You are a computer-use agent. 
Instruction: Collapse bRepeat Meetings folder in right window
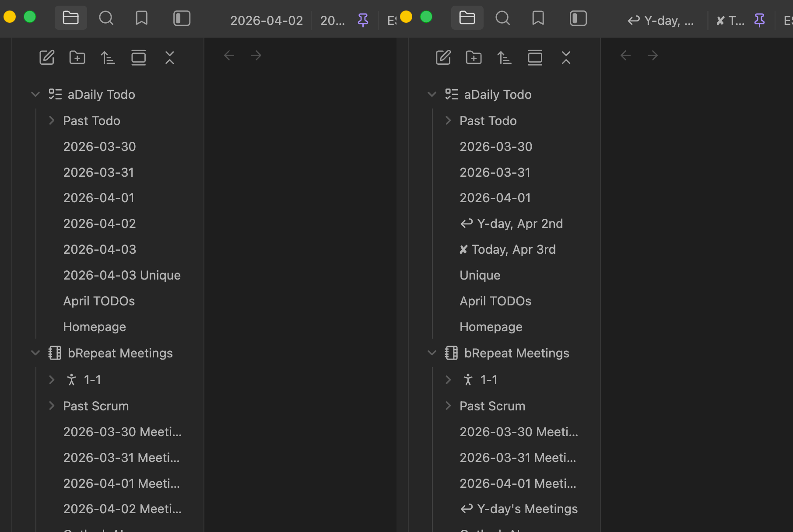click(x=432, y=353)
